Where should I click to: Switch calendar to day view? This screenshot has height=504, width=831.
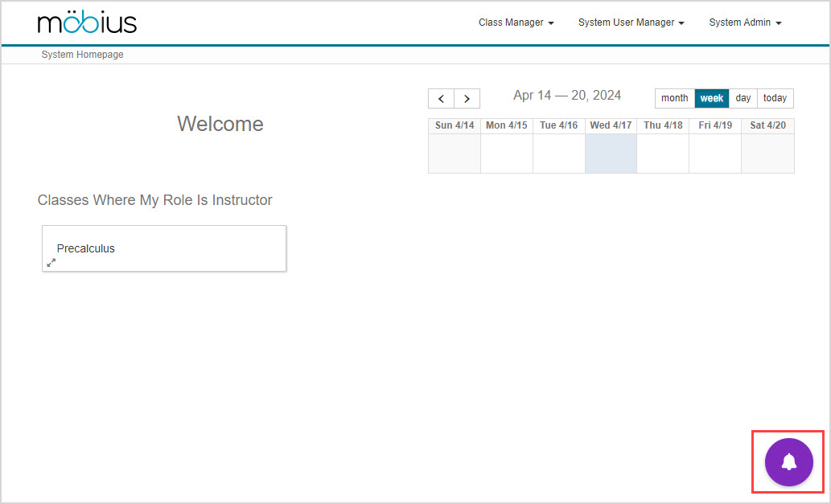[743, 98]
